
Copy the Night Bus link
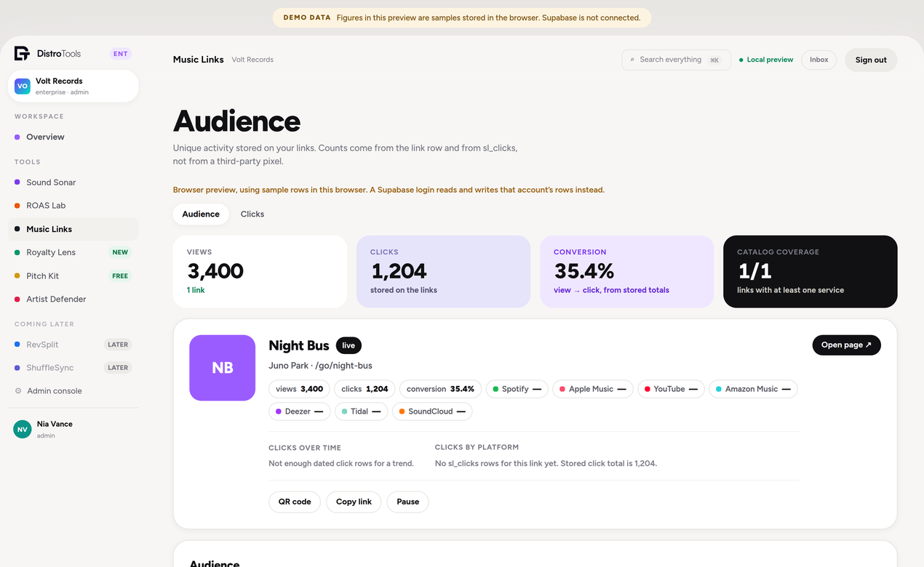click(354, 502)
